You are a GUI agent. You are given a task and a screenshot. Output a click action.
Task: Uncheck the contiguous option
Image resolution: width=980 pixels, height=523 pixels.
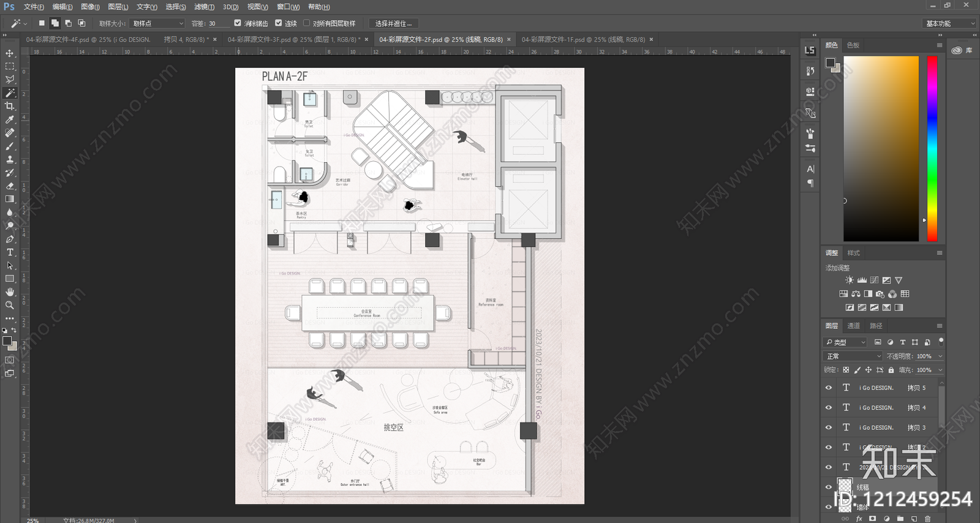pos(278,23)
